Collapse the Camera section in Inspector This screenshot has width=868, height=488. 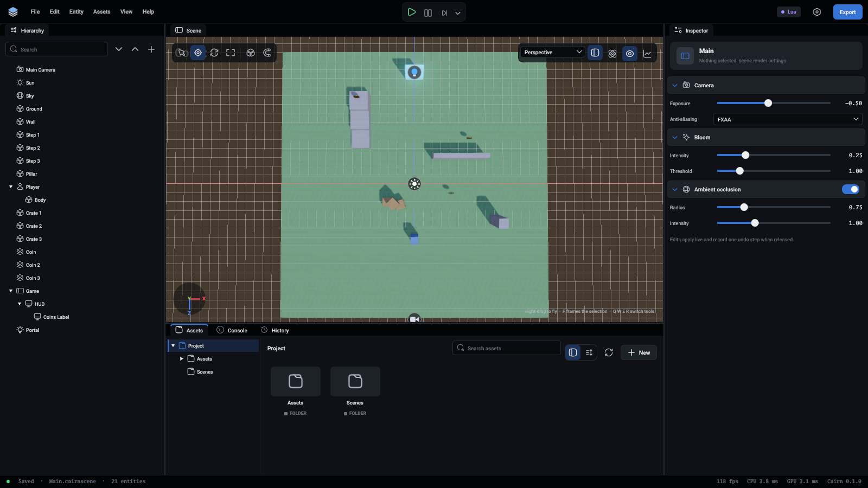675,85
